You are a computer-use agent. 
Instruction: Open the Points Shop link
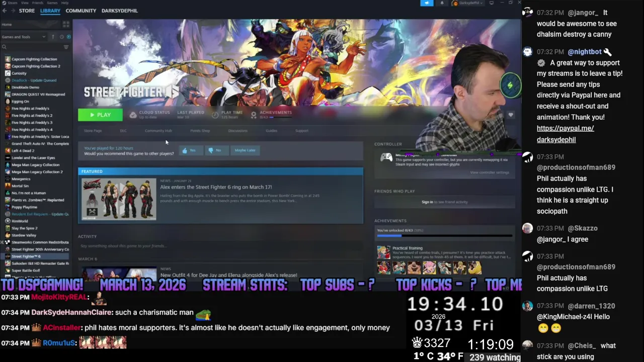coord(200,131)
